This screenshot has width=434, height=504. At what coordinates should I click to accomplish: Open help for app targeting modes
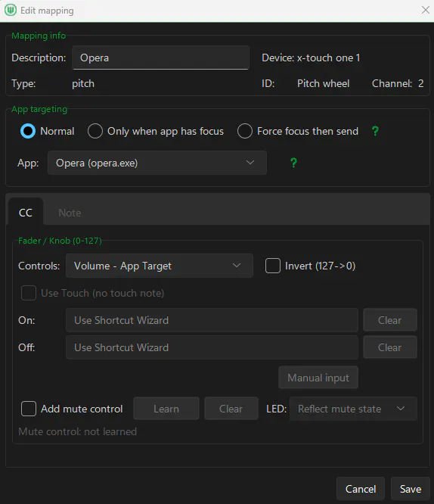point(375,131)
